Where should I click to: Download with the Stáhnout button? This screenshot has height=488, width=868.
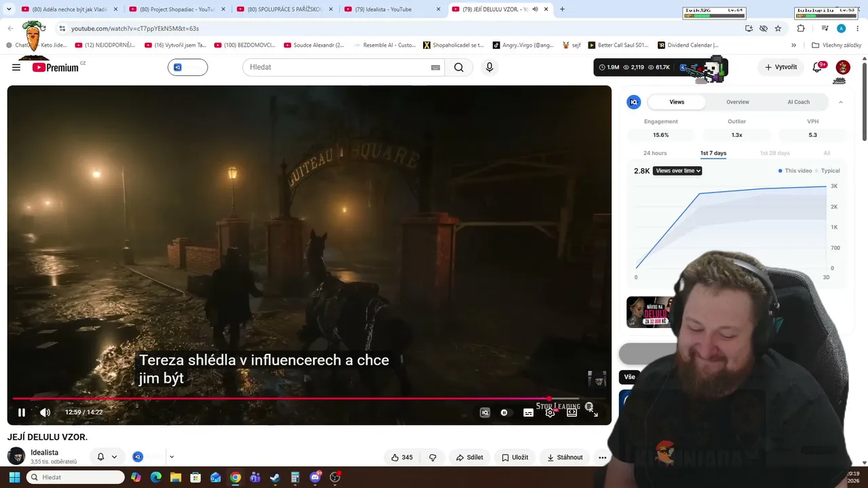tap(565, 457)
